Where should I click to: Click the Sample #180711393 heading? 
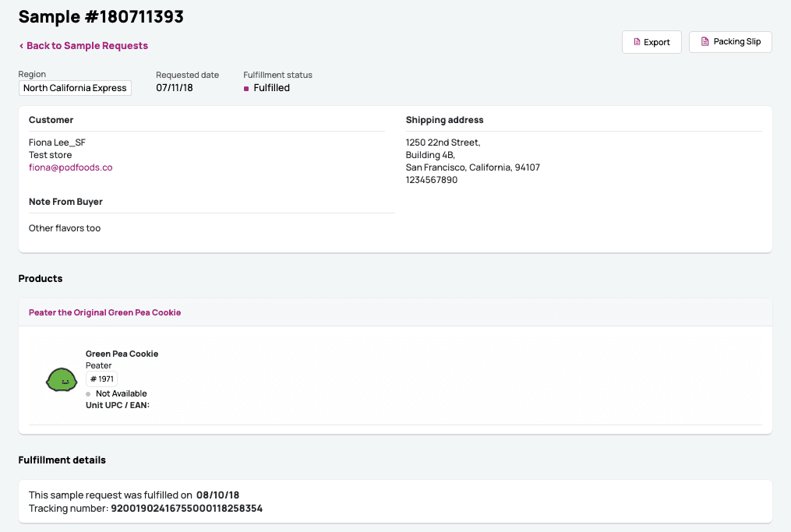(101, 16)
